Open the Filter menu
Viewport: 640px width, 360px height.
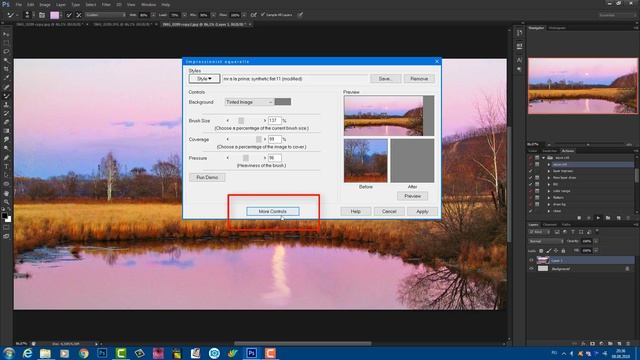point(106,4)
